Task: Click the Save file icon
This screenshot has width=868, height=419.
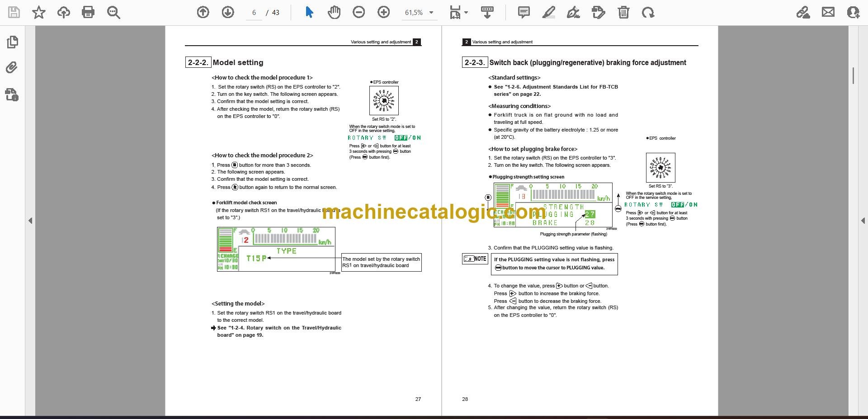Action: click(x=14, y=12)
